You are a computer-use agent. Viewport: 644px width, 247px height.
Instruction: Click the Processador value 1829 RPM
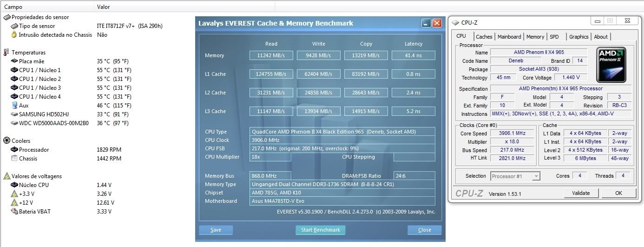(109, 150)
